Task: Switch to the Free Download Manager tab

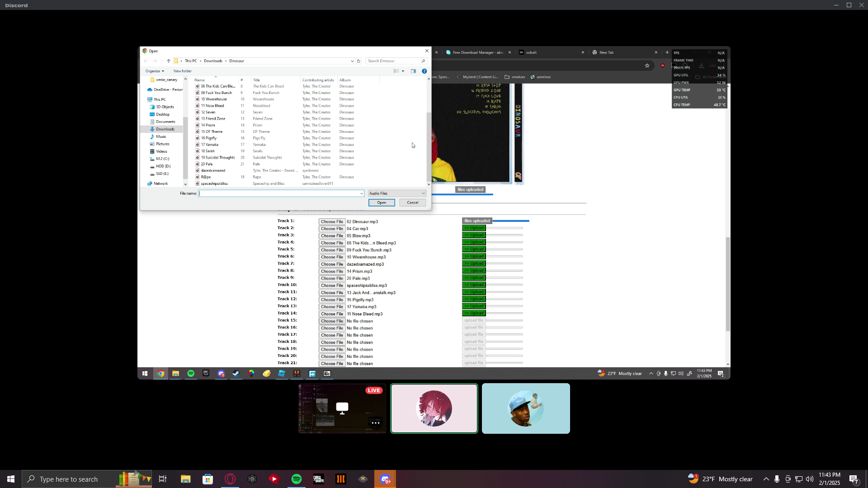Action: (x=477, y=52)
